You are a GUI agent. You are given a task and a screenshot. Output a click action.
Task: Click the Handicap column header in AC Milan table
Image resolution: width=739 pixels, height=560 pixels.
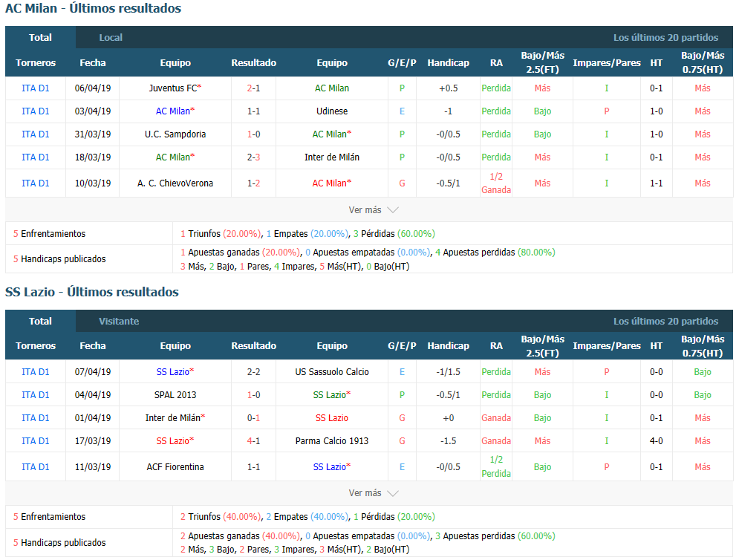(x=448, y=63)
